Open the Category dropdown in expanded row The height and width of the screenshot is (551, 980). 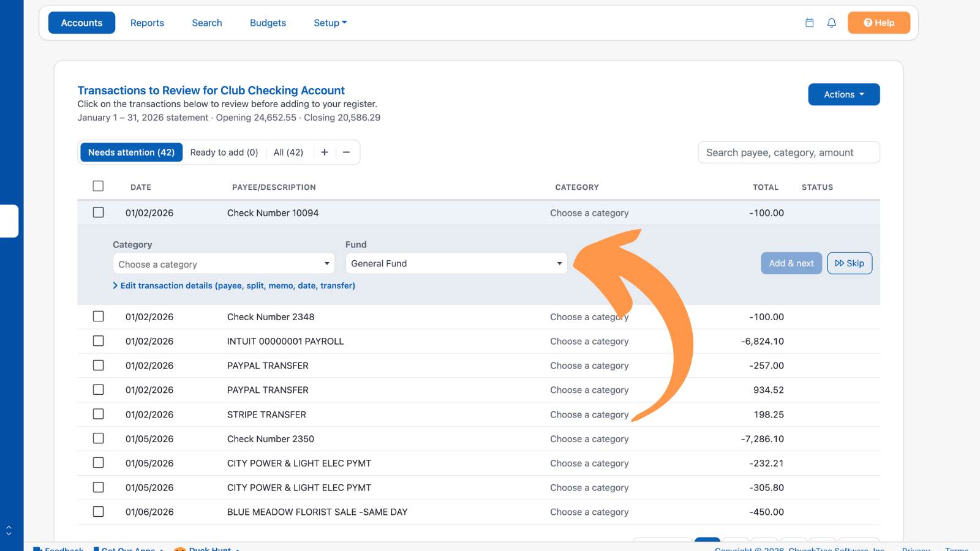[x=224, y=264]
